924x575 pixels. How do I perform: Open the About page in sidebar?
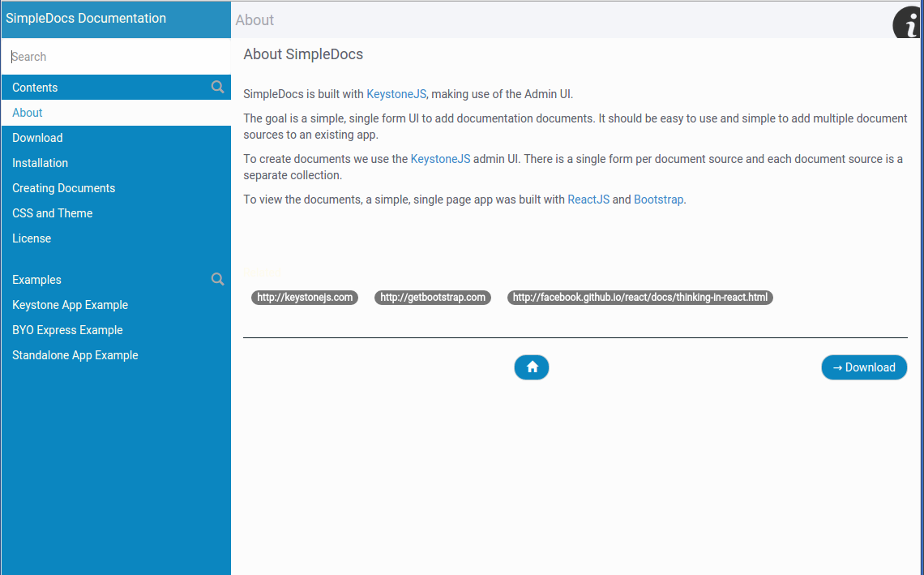click(x=116, y=113)
